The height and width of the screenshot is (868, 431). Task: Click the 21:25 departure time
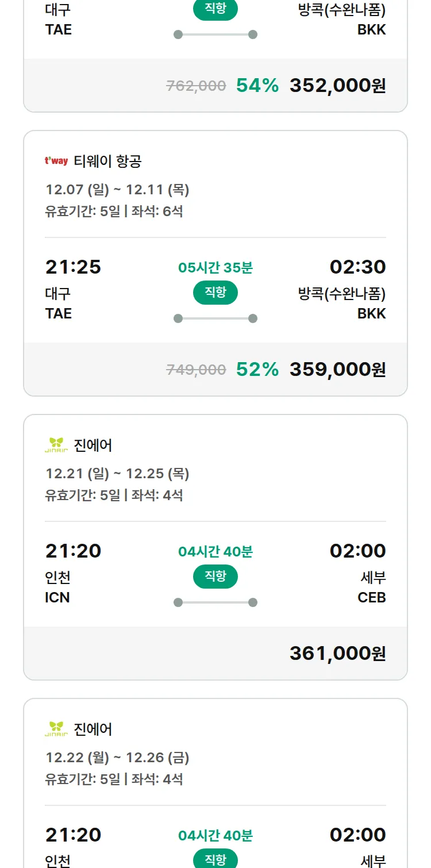pyautogui.click(x=73, y=267)
